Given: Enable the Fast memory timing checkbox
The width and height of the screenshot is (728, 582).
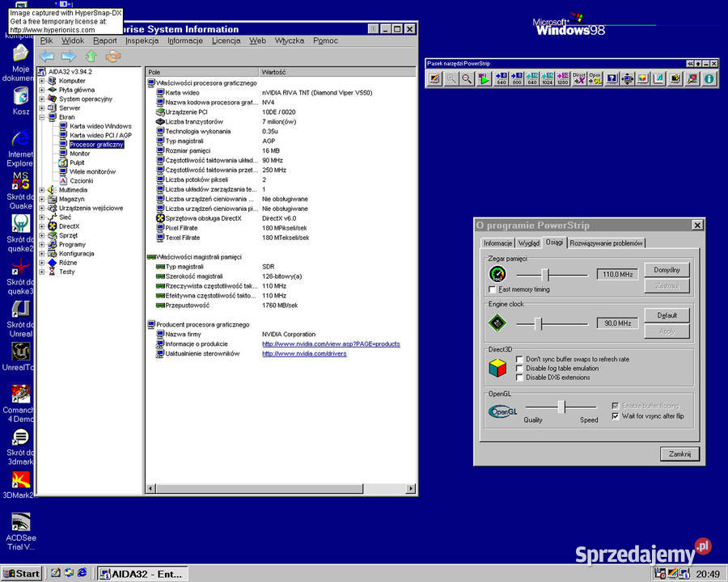Looking at the screenshot, I should point(492,289).
